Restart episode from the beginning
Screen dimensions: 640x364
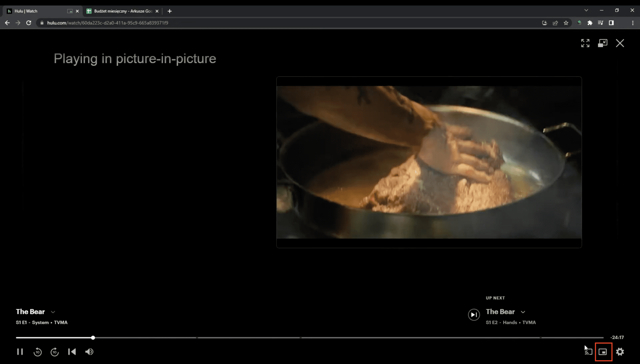[x=72, y=352]
